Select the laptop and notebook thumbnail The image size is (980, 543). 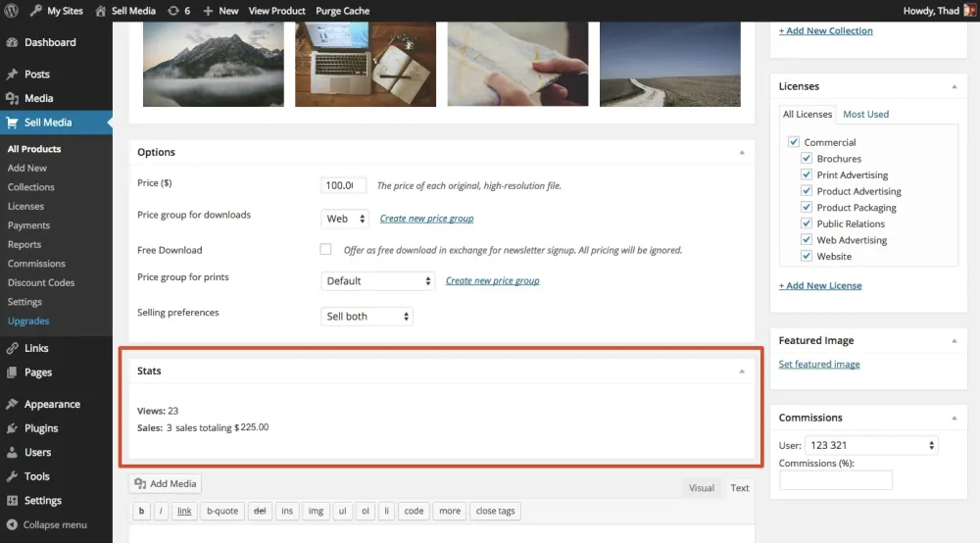point(366,65)
